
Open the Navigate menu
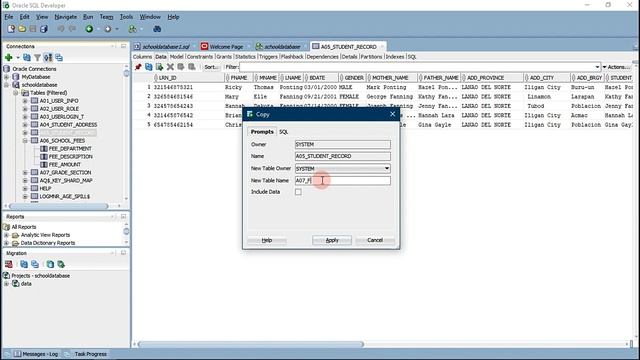(65, 17)
